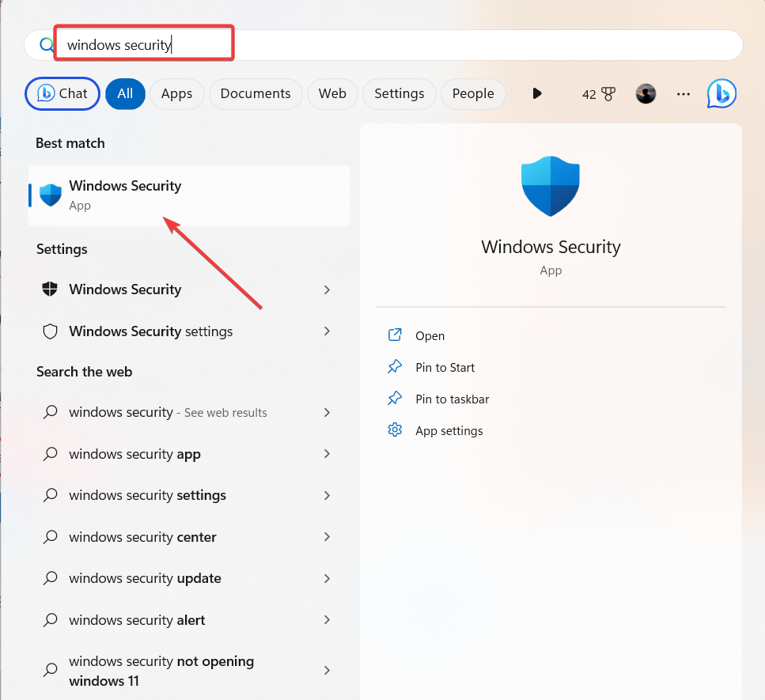Click the play button near Rewards

[x=537, y=93]
